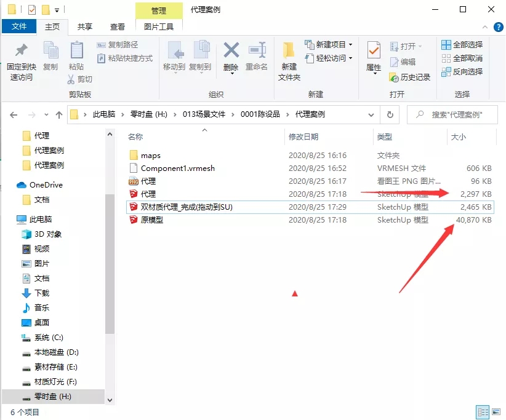Click the Up directory arrow
Image resolution: width=506 pixels, height=420 pixels.
click(59, 114)
